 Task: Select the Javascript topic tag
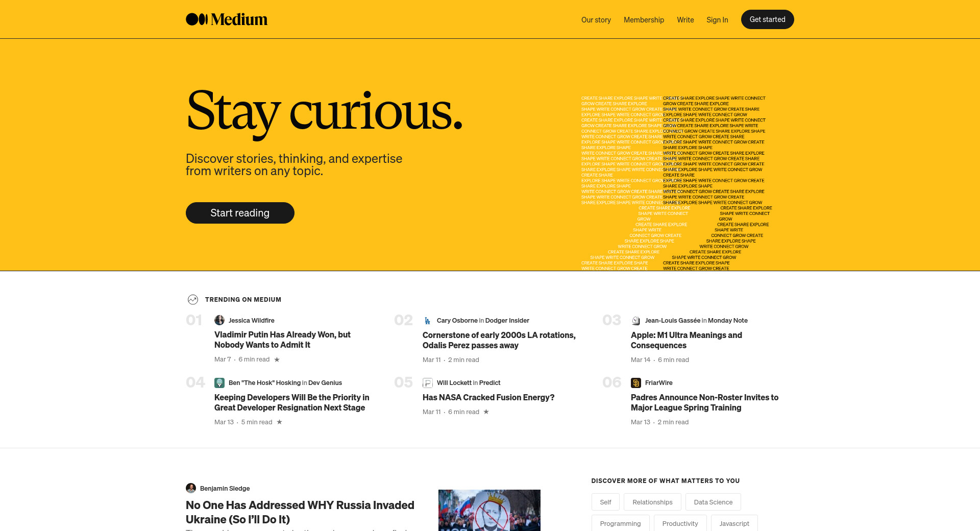pyautogui.click(x=734, y=523)
